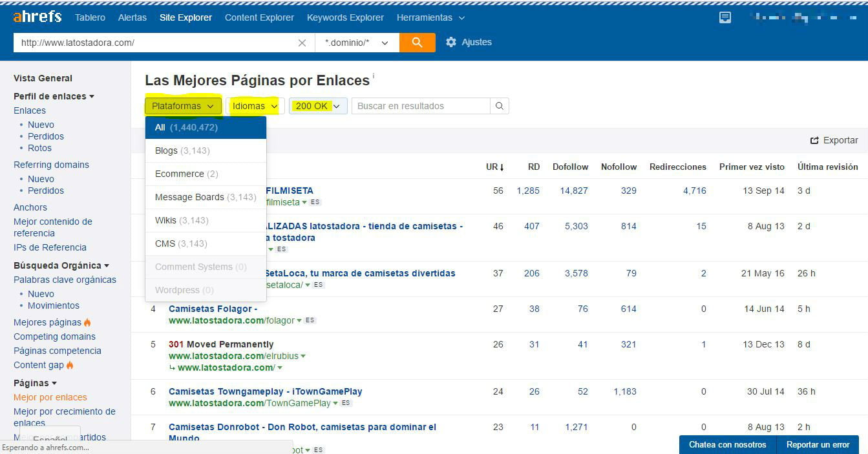Viewport: 868px width, 454px height.
Task: Open the Keywords Explorer nav tab
Action: pyautogui.click(x=345, y=17)
